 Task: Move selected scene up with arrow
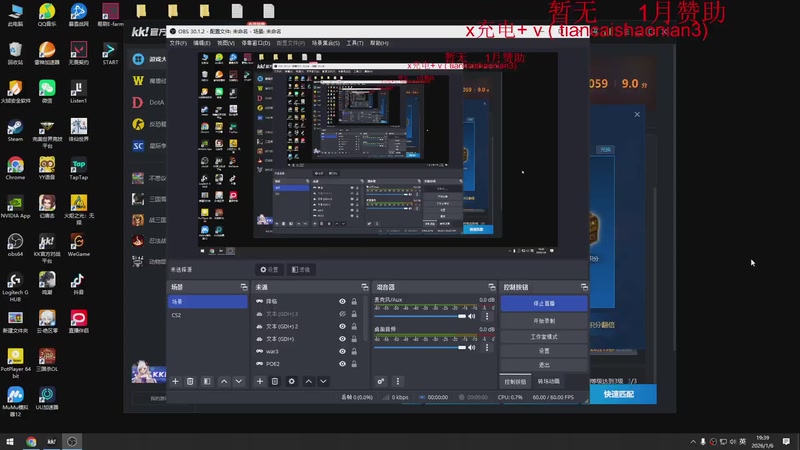coord(223,381)
